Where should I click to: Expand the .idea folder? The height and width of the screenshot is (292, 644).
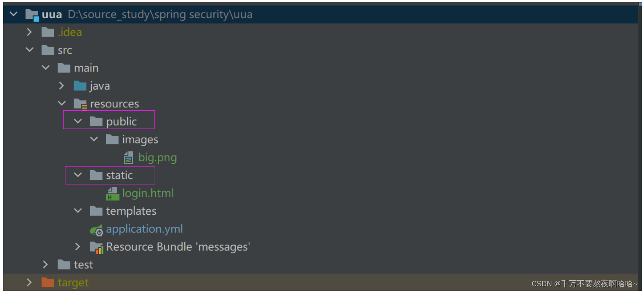[29, 32]
